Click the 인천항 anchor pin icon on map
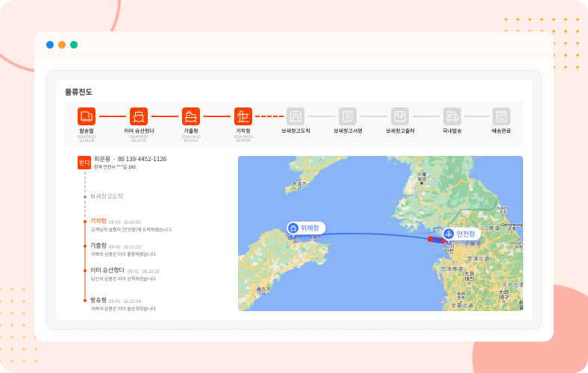 click(x=448, y=234)
